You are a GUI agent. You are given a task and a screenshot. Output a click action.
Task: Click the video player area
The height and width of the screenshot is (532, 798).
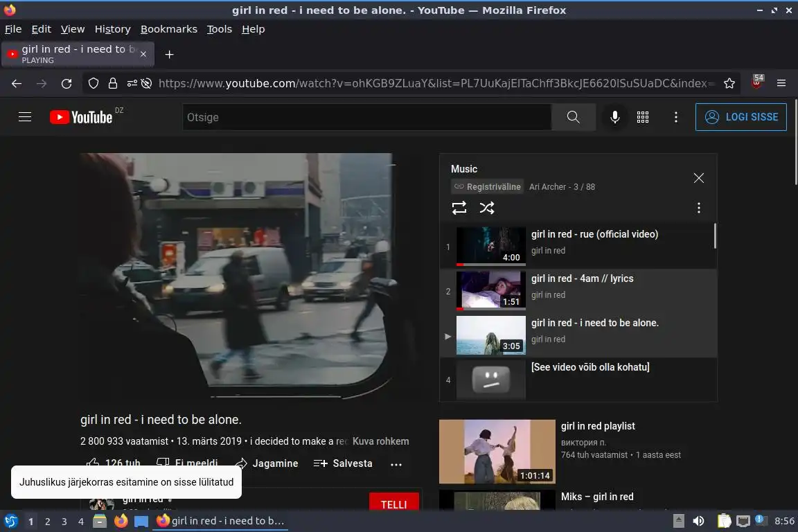[250, 276]
